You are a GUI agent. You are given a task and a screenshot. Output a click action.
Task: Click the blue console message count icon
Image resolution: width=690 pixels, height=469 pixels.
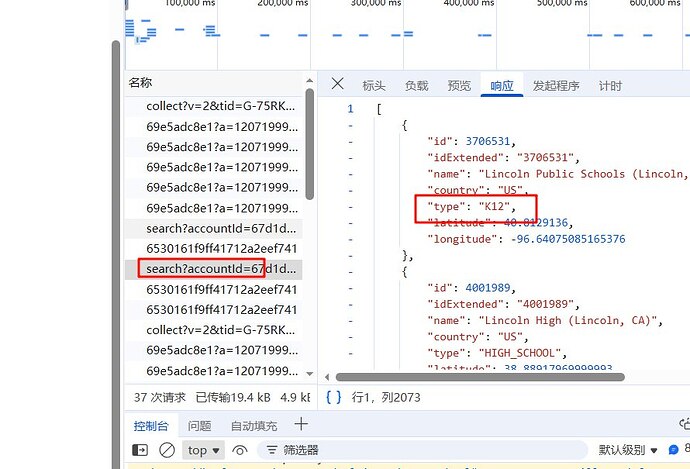pos(673,450)
